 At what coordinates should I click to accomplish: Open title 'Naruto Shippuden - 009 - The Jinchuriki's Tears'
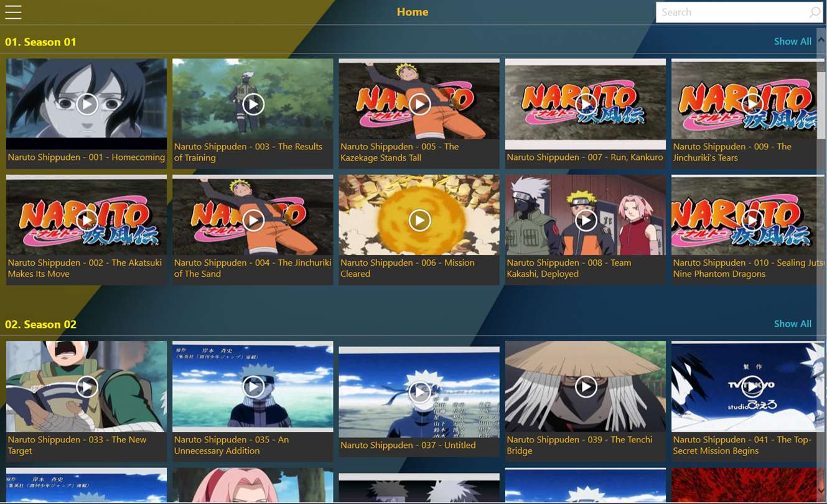pyautogui.click(x=732, y=152)
